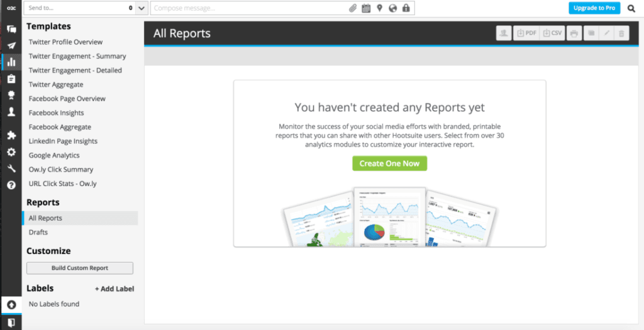Viewport: 644px width, 330px height.
Task: Click the Upgrade to Pro button
Action: pyautogui.click(x=594, y=8)
